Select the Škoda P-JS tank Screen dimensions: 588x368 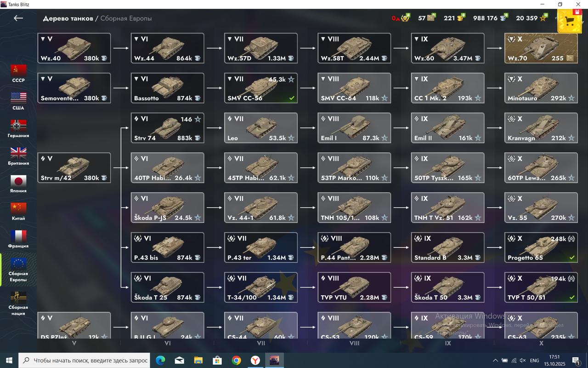168,207
